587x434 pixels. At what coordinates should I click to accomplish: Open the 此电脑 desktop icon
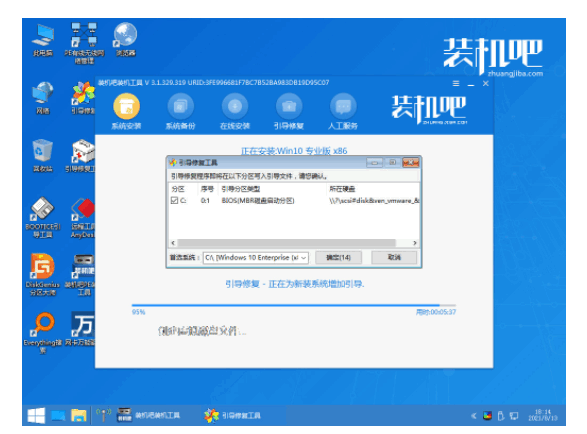pos(43,40)
